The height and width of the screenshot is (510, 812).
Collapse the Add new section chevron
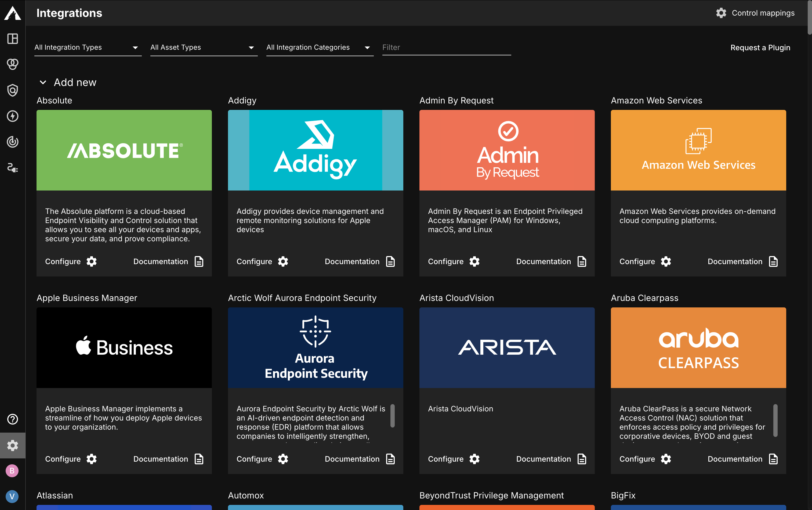[x=43, y=82]
